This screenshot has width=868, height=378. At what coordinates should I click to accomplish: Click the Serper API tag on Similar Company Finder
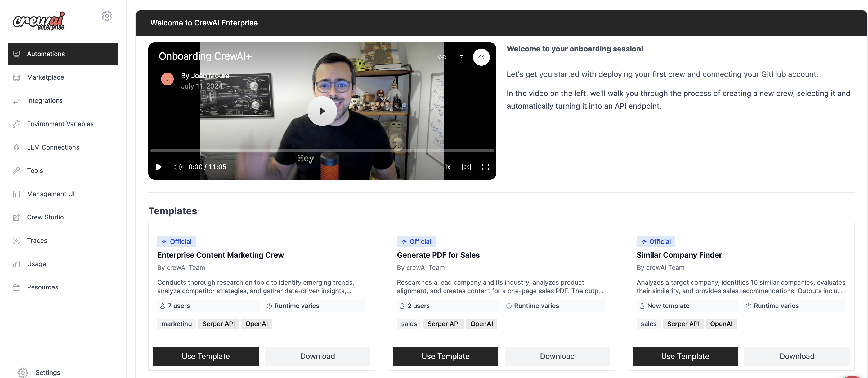[683, 324]
